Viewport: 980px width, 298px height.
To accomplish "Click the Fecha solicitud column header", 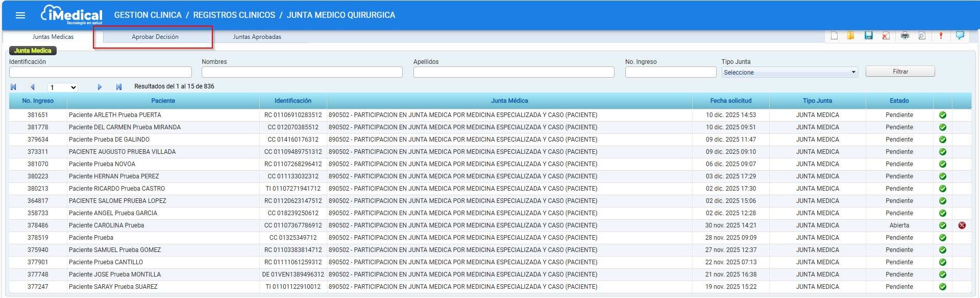I will pos(730,101).
